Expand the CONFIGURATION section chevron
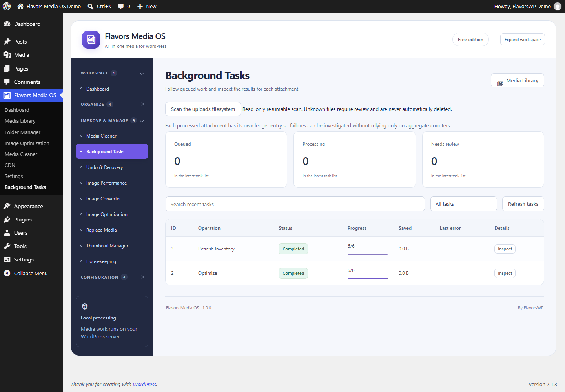Screen dimensions: 565x392 (x=142, y=277)
